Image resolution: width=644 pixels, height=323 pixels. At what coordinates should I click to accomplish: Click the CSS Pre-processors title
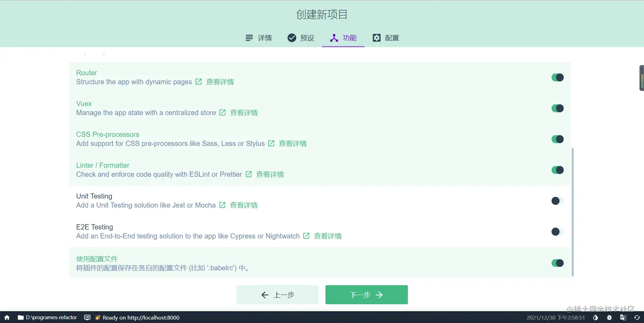(108, 134)
